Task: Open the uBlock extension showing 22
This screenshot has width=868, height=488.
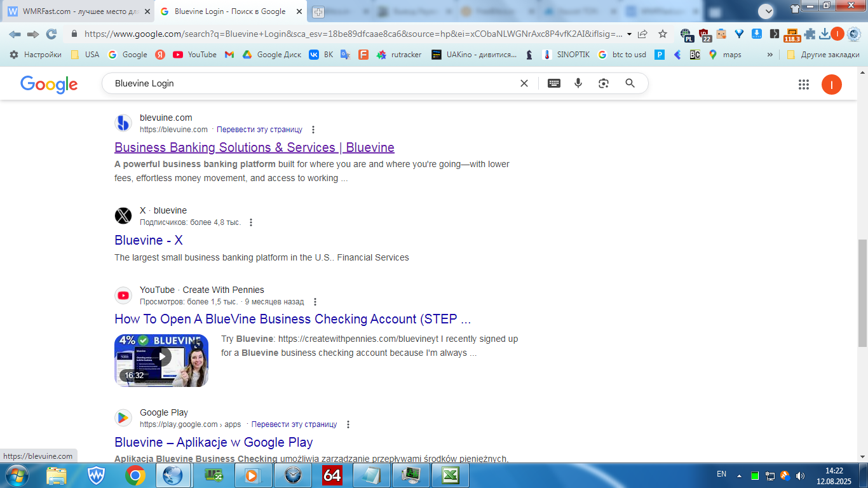Action: click(x=705, y=34)
